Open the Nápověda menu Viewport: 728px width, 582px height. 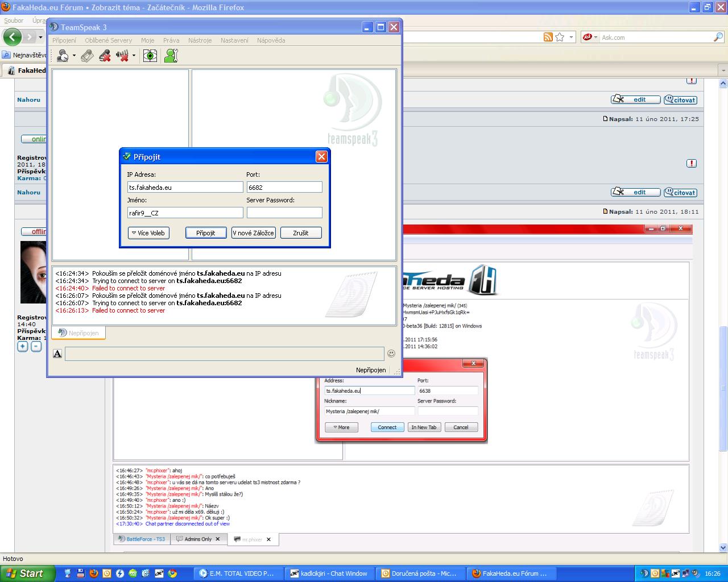tap(271, 40)
